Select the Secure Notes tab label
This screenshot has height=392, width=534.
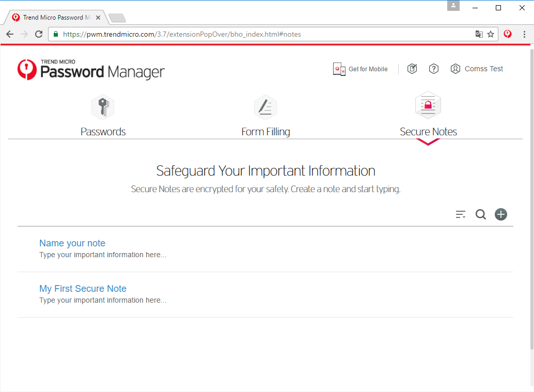coord(428,132)
